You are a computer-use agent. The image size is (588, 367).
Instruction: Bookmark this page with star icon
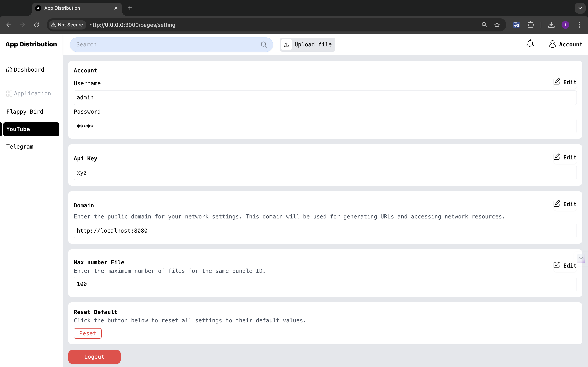coord(497,25)
